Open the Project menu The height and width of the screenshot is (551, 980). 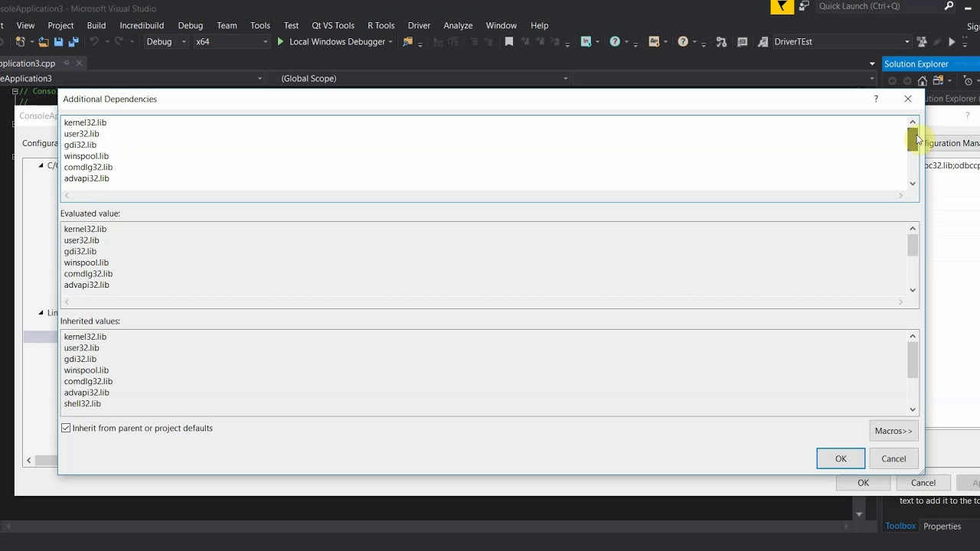coord(60,25)
